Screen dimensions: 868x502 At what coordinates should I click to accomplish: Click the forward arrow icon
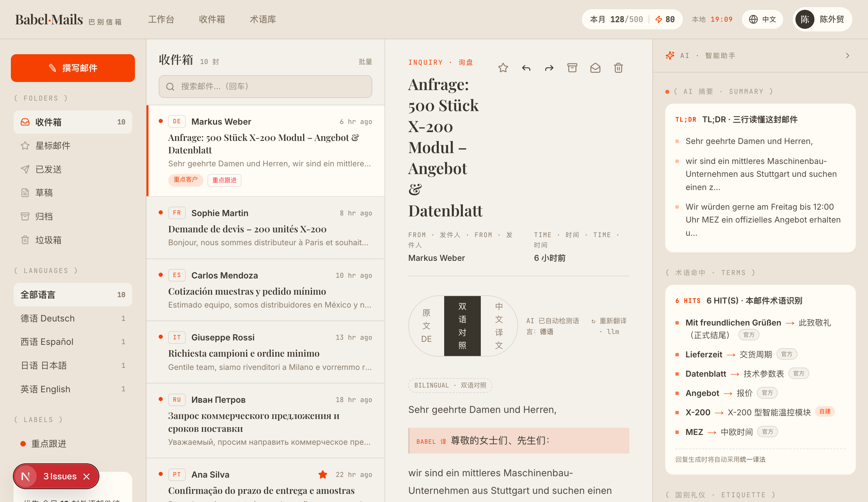pos(549,68)
